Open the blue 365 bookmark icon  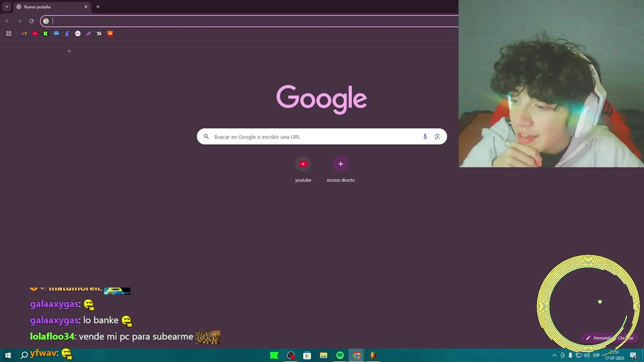(56, 34)
